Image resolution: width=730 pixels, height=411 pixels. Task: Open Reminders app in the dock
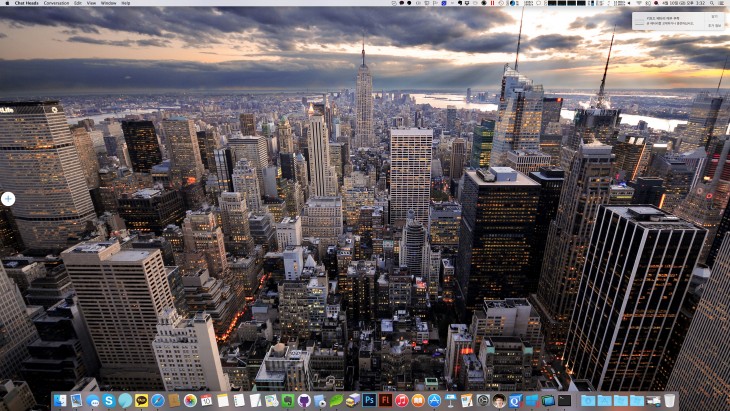[239, 401]
